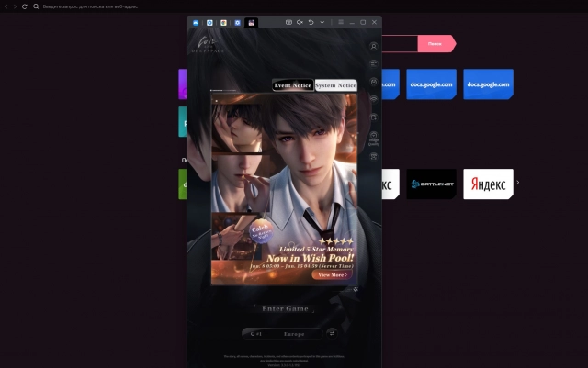588x368 pixels.
Task: Open the rightmost docs.google.com speed dial tile
Action: coord(488,84)
